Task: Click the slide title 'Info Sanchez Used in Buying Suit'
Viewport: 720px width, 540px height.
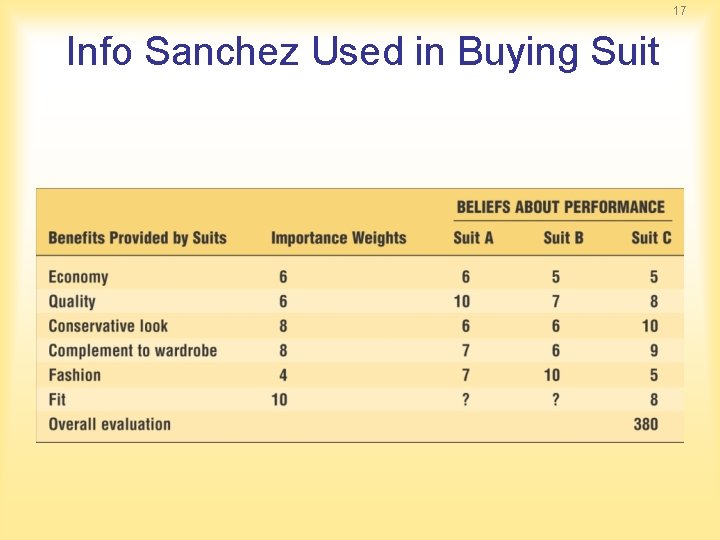Action: (363, 52)
